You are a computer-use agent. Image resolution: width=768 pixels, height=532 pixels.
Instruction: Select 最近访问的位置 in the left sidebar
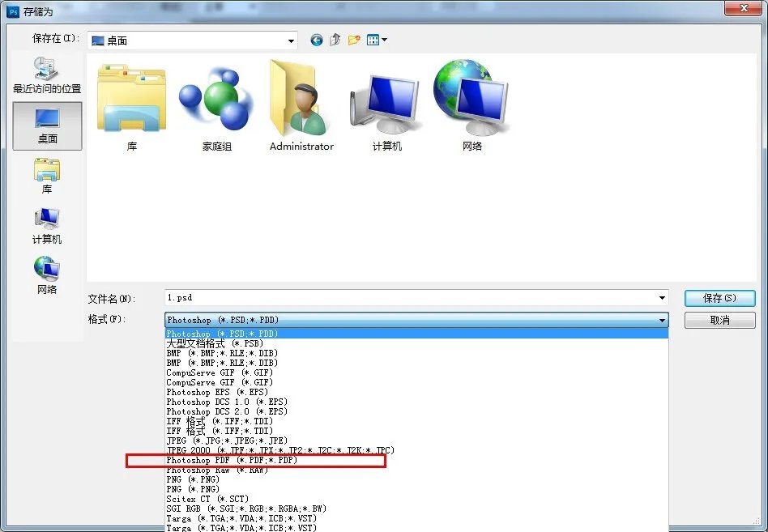pos(47,75)
